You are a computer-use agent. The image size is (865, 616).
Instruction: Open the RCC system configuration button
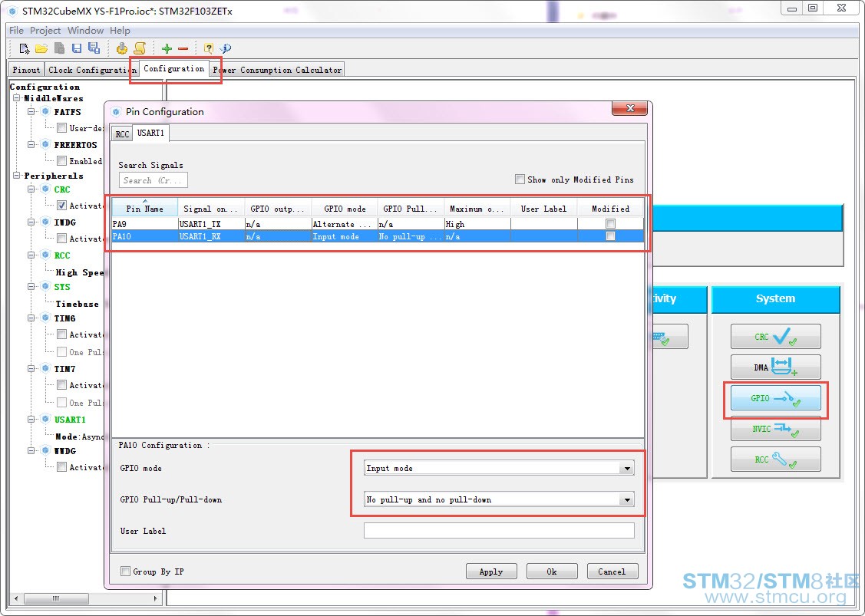[x=776, y=459]
